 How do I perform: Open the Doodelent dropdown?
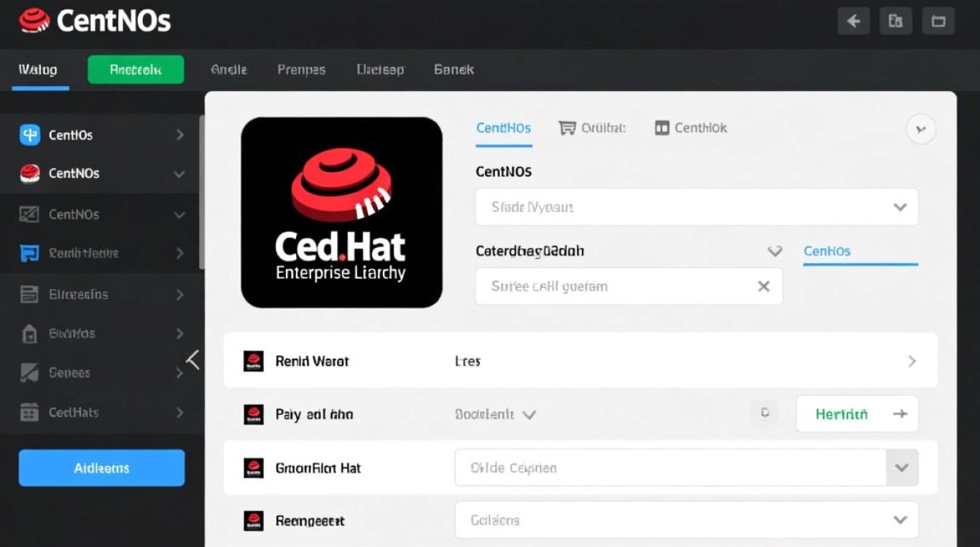pyautogui.click(x=496, y=414)
